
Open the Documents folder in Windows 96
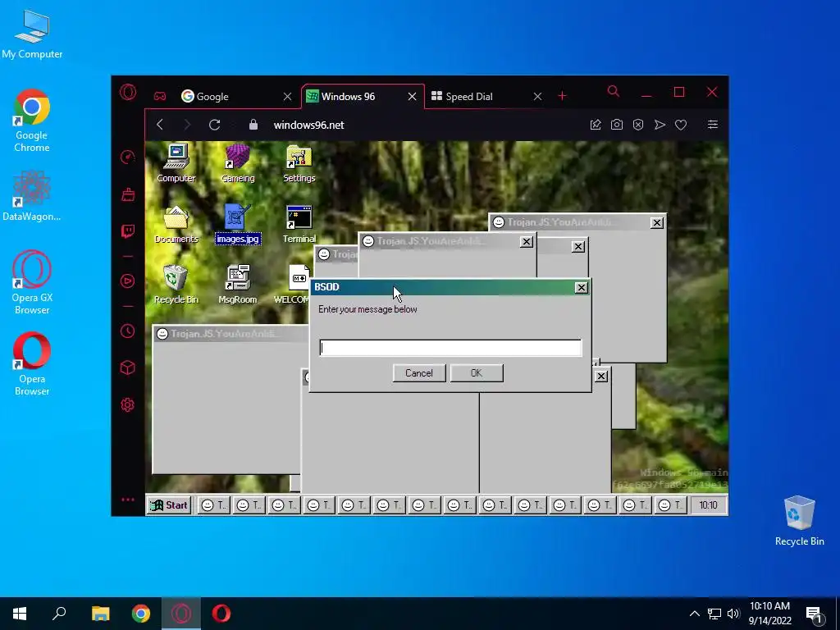(176, 224)
